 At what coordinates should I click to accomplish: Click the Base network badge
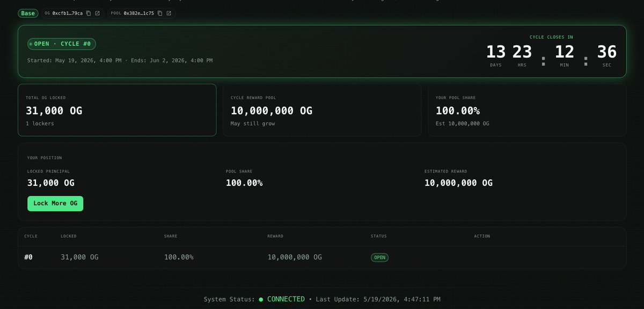click(x=28, y=13)
